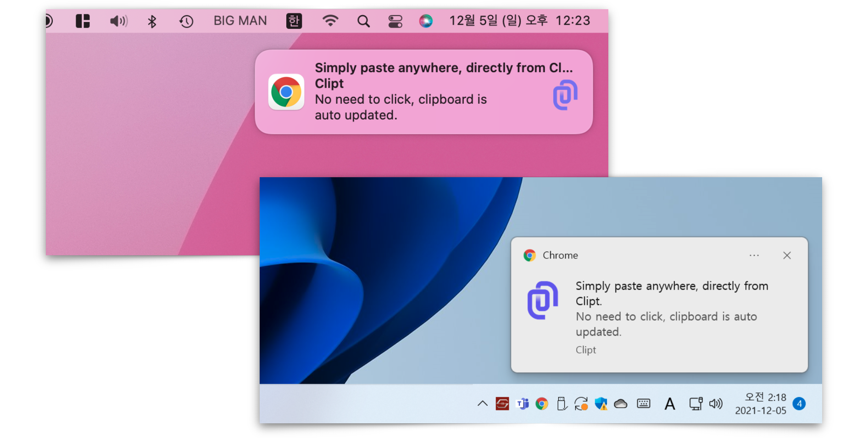Toggle the input mode 'A' indicator
This screenshot has width=868, height=438.
[670, 404]
